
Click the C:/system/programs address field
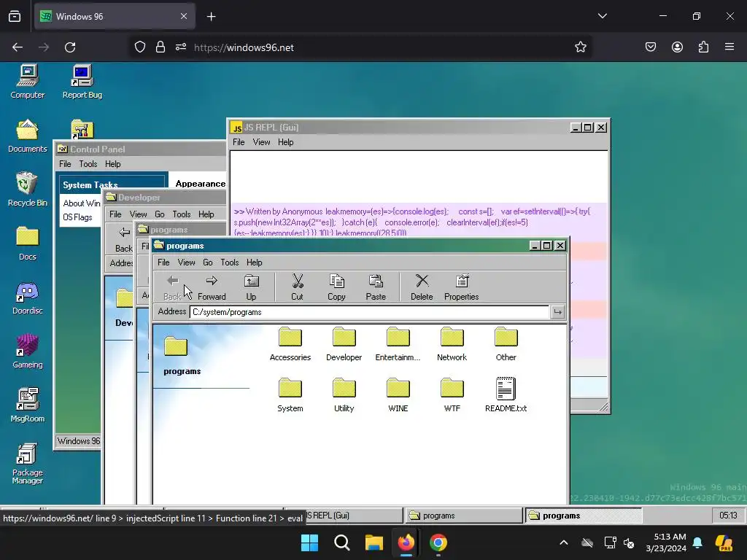[x=369, y=312]
